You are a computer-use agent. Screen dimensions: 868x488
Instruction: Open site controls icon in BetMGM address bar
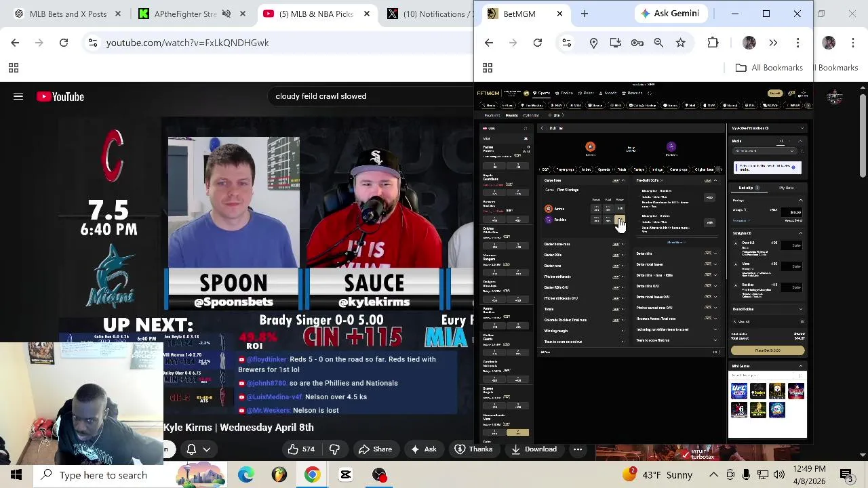coord(566,43)
